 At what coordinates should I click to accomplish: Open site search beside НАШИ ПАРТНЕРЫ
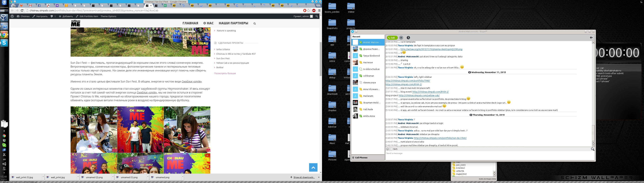255,23
